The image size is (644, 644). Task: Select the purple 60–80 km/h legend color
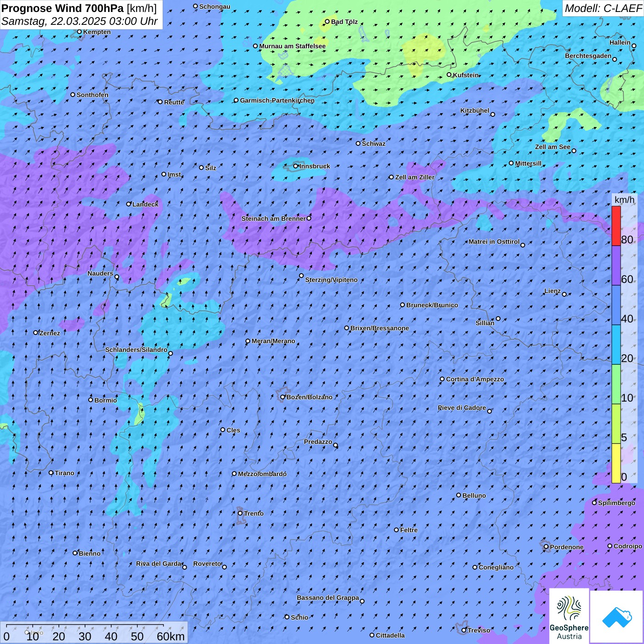point(616,266)
